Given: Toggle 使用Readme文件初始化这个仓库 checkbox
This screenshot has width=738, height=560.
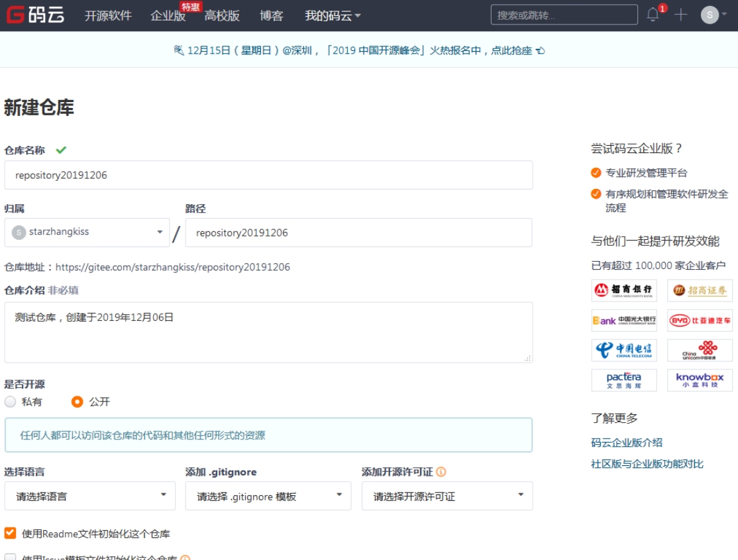Looking at the screenshot, I should pos(11,533).
